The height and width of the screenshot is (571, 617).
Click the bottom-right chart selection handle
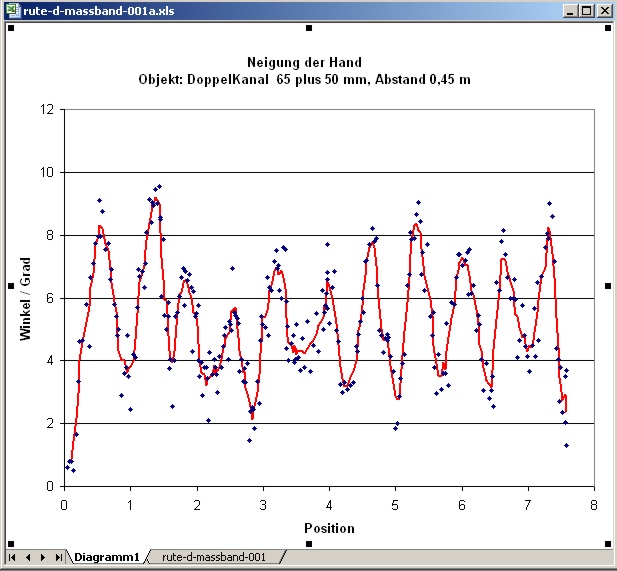tap(608, 543)
